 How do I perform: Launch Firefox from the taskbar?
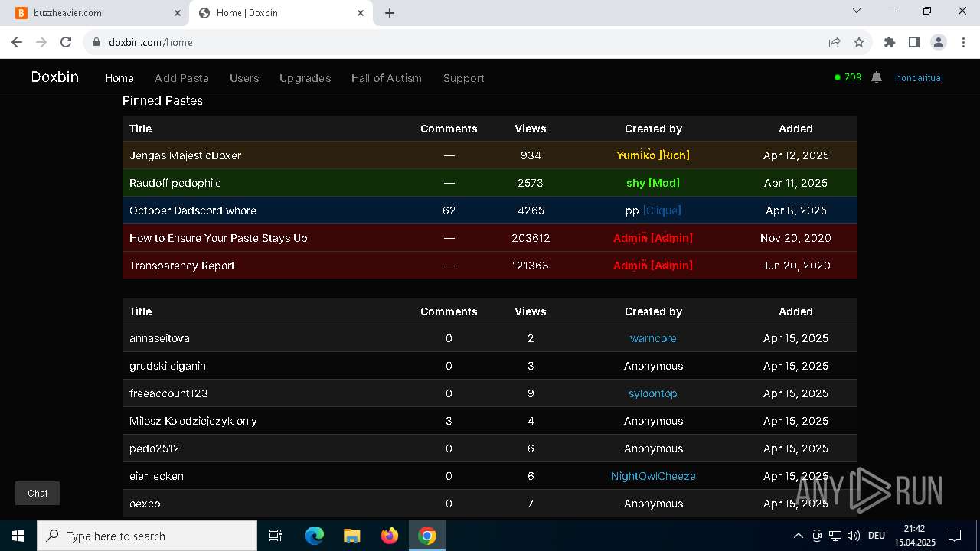[390, 536]
